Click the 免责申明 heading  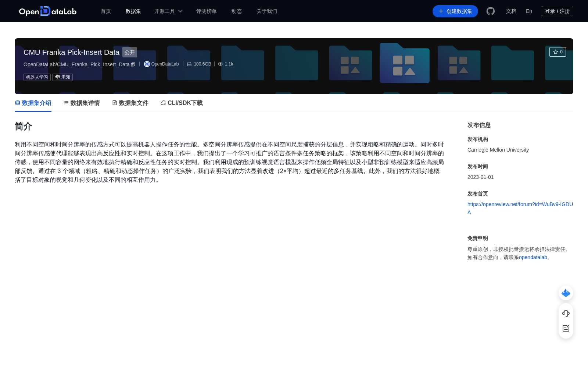pyautogui.click(x=478, y=238)
